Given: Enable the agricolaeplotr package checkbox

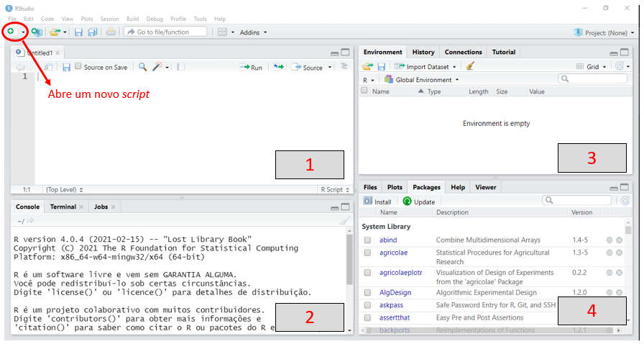Looking at the screenshot, I should (367, 273).
